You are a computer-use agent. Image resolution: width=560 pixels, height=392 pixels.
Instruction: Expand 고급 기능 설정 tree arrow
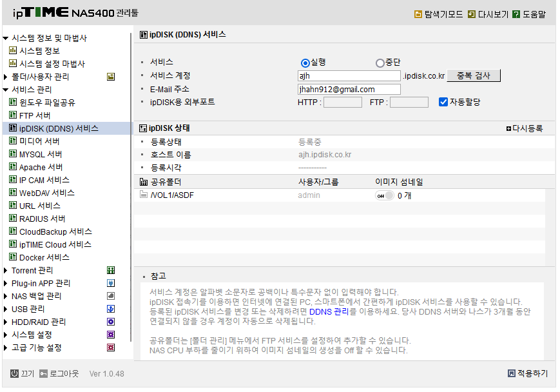(x=5, y=348)
